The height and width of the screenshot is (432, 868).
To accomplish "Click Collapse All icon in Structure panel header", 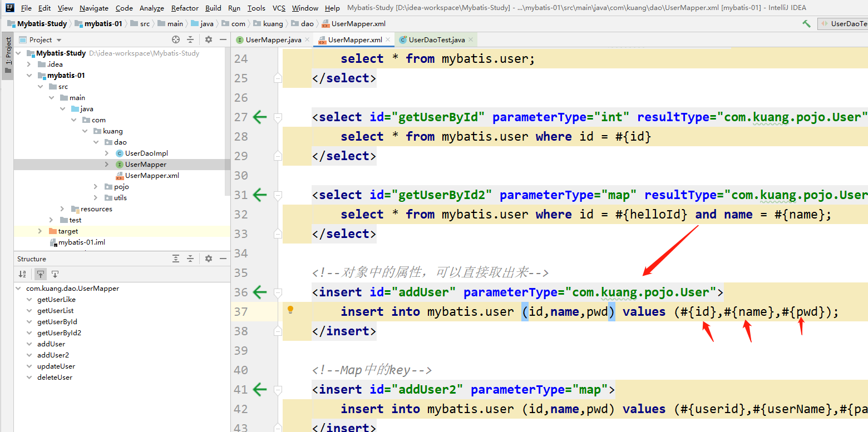I will coord(190,259).
